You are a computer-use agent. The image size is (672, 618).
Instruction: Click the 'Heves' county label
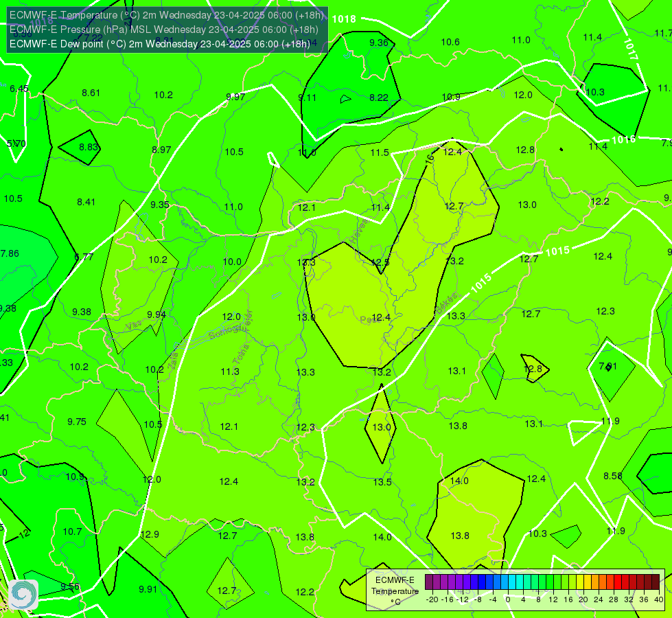(359, 231)
